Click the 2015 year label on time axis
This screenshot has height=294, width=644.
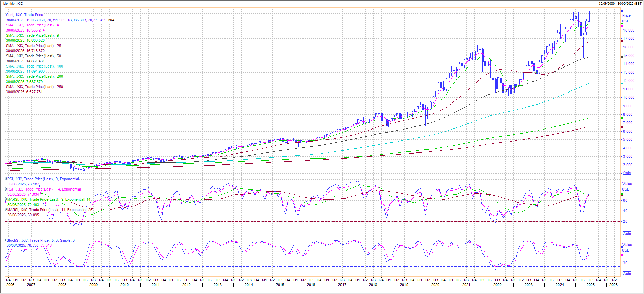pos(280,285)
